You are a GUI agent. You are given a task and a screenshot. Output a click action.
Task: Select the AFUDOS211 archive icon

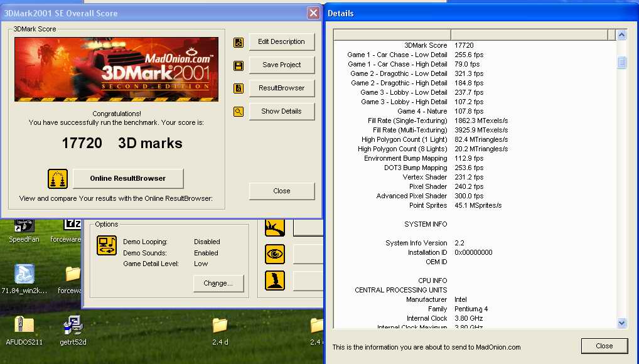point(24,331)
